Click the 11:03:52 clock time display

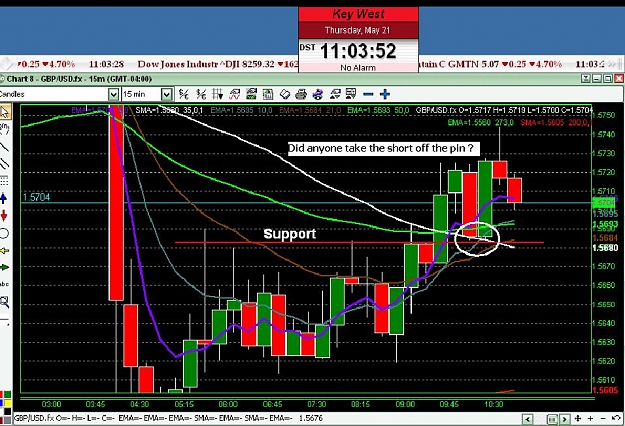(x=358, y=51)
